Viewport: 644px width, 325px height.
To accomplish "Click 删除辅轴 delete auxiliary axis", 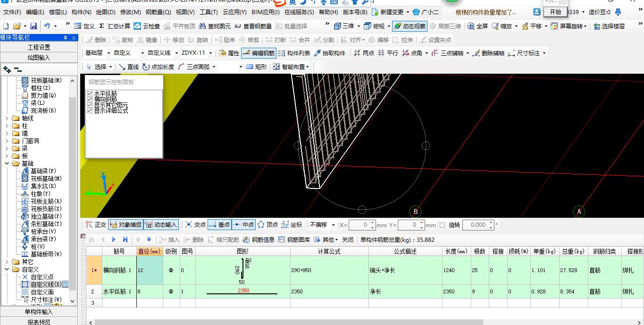I will click(488, 53).
